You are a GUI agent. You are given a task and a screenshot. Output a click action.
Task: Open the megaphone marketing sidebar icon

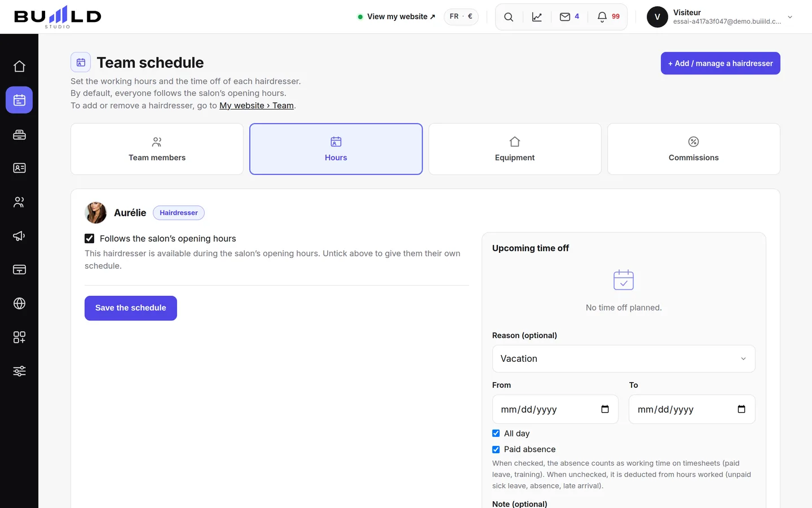(19, 236)
